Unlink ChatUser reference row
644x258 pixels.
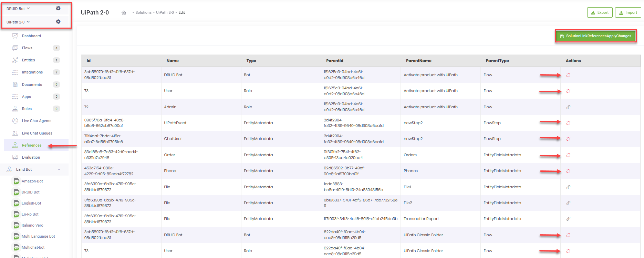pos(568,139)
